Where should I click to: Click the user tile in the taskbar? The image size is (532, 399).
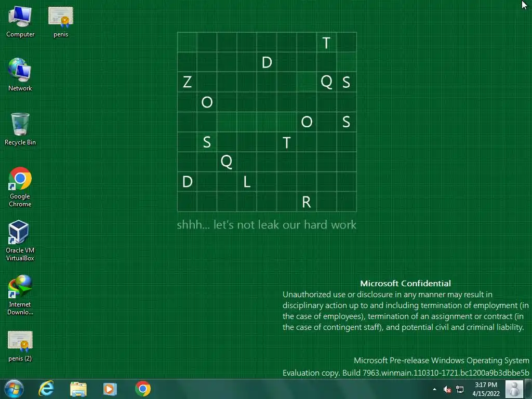pos(514,389)
